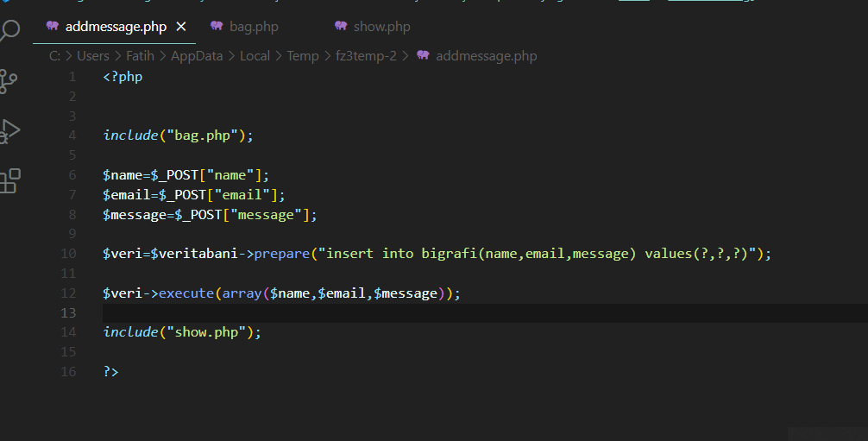Click $veritabani variable on line 10
The height and width of the screenshot is (441, 868).
pyautogui.click(x=194, y=253)
